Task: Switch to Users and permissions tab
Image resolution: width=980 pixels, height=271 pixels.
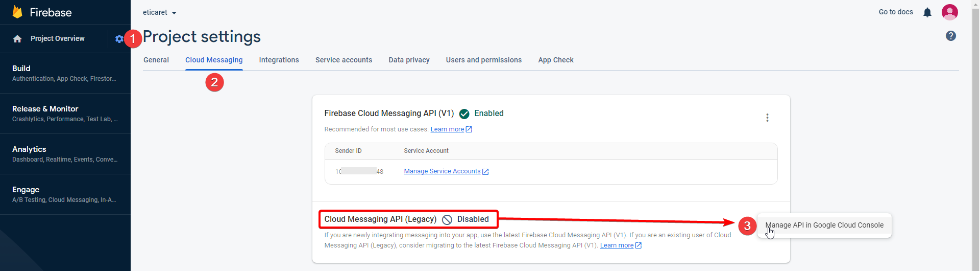Action: (x=484, y=60)
